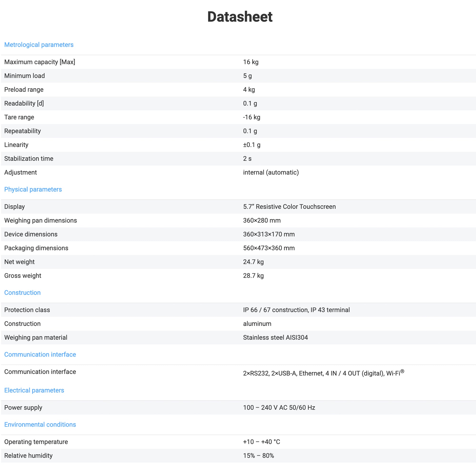This screenshot has height=476, width=476.
Task: Click the Weighing pan dimensions label
Action: click(40, 220)
